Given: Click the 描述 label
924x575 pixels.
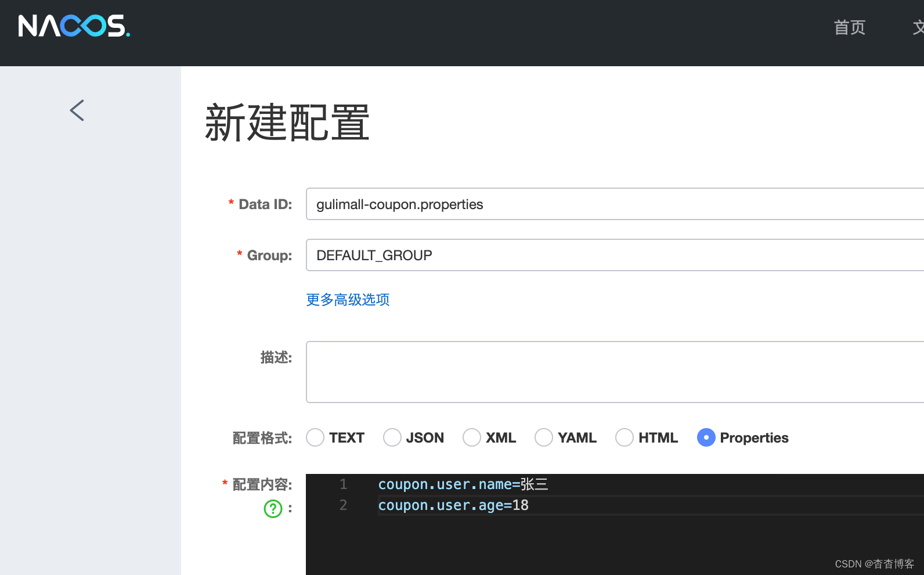Looking at the screenshot, I should tap(276, 357).
